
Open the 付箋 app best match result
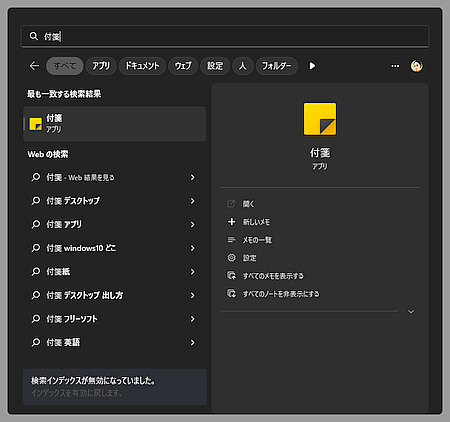pyautogui.click(x=115, y=124)
